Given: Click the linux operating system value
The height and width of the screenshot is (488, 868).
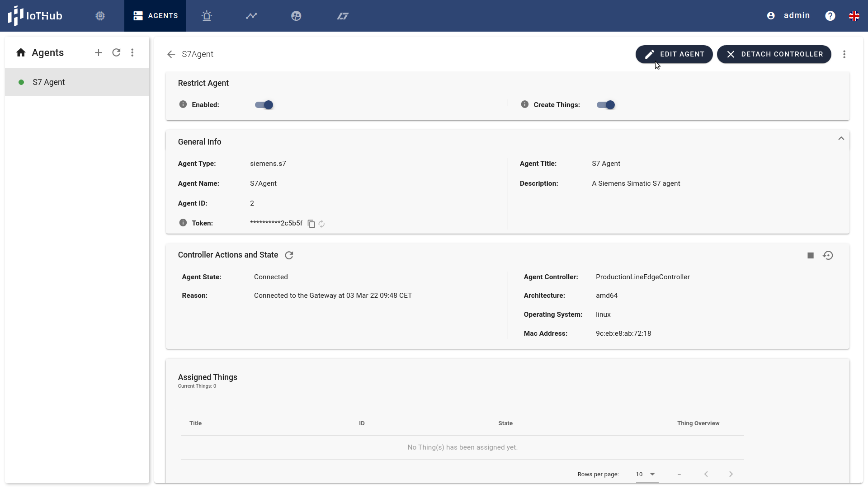Looking at the screenshot, I should pos(603,314).
